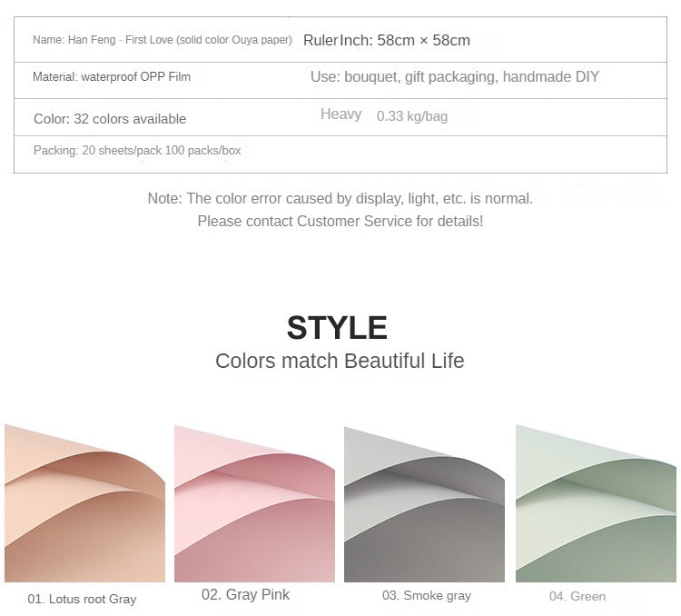The width and height of the screenshot is (681, 616).
Task: Select the '0.33 kg/bag' weight value
Action: [411, 116]
